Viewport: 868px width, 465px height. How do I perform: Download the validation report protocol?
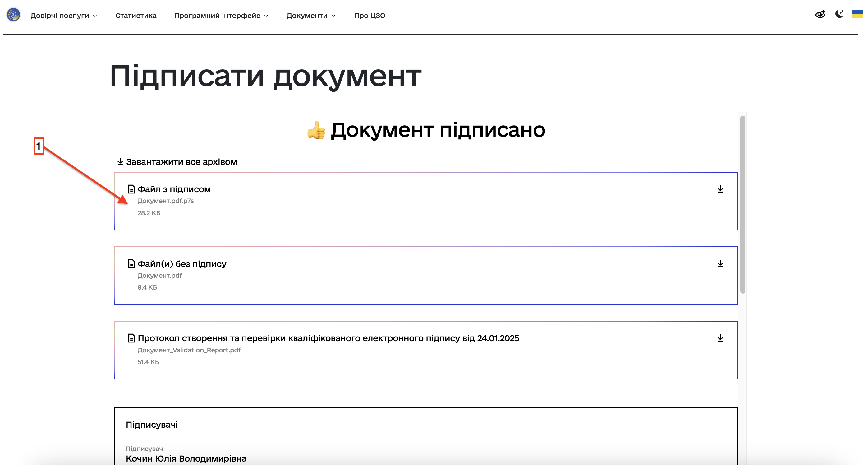(x=720, y=338)
